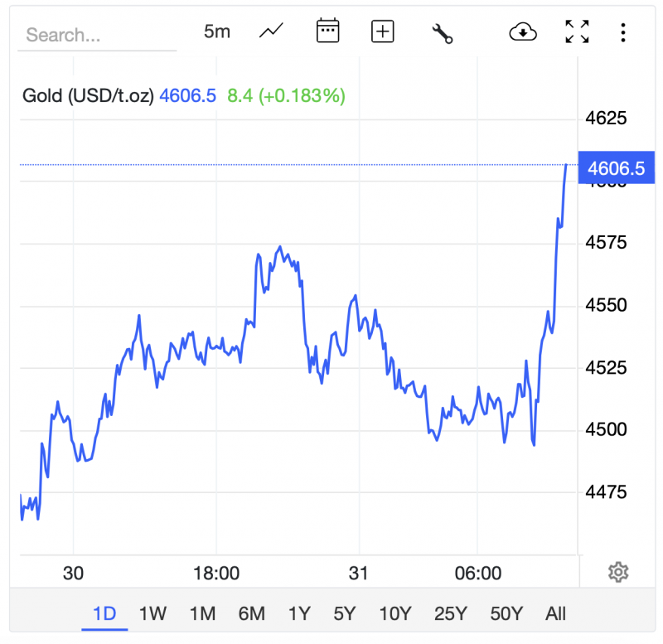This screenshot has width=663, height=644.
Task: Click the Gold (USD/t.oz) series label
Action: (x=88, y=95)
